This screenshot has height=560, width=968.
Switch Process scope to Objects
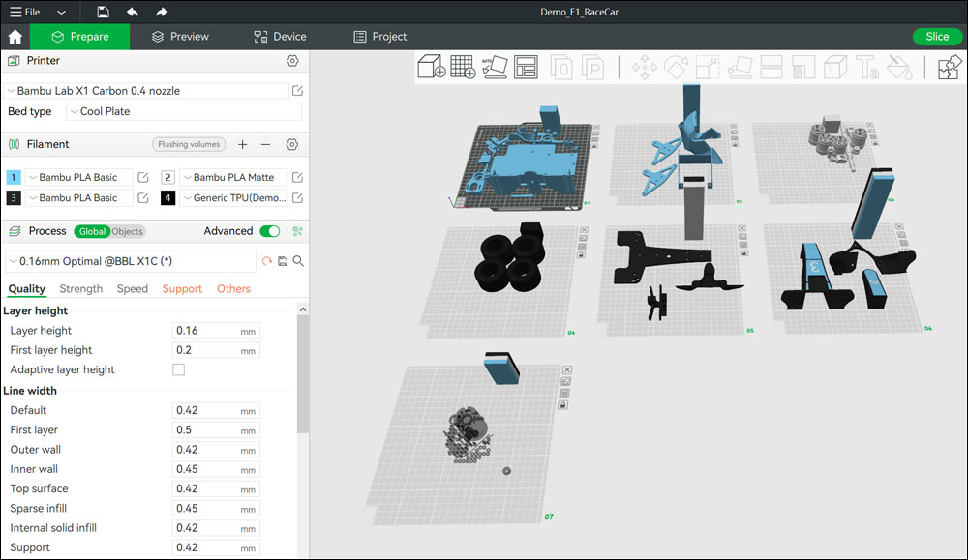(127, 231)
